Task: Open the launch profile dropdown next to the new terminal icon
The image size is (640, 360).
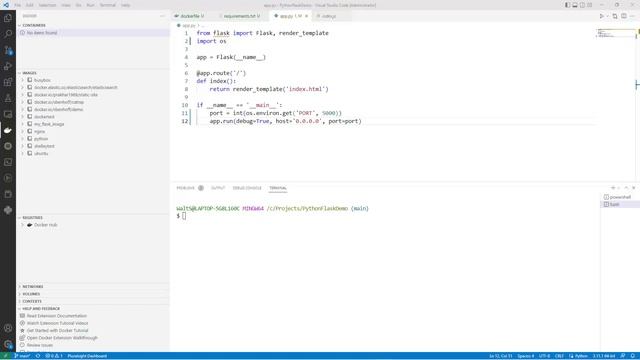Action: coord(619,188)
